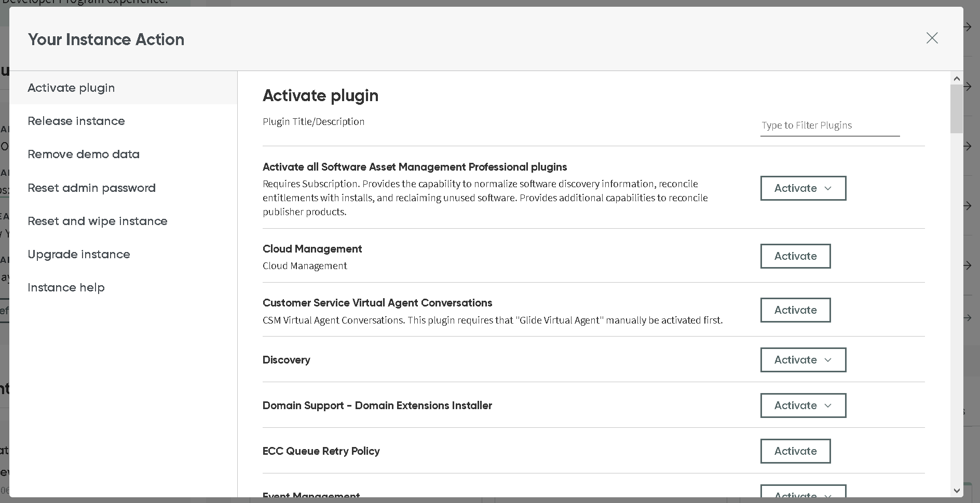This screenshot has width=980, height=503.
Task: Select Upgrade instance in the sidebar
Action: coord(78,254)
